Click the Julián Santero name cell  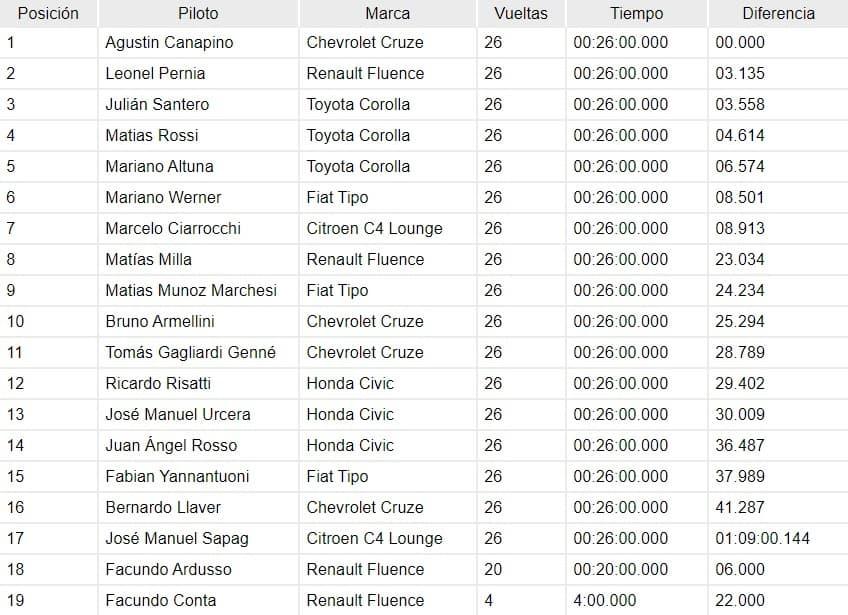pos(157,104)
